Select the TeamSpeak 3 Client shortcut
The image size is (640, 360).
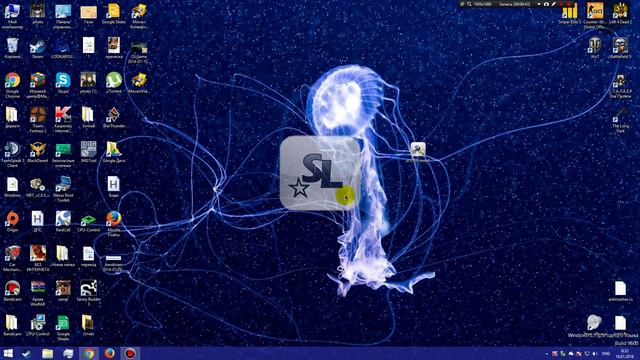pos(12,154)
